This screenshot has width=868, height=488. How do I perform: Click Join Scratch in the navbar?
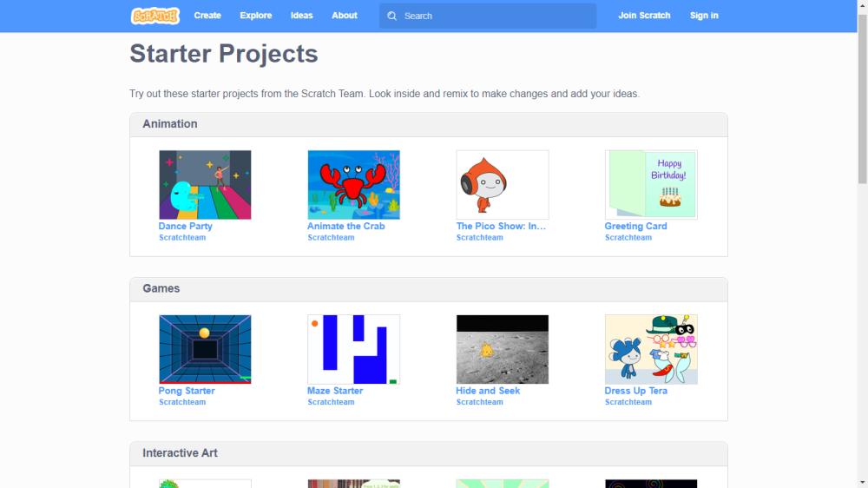click(x=644, y=16)
